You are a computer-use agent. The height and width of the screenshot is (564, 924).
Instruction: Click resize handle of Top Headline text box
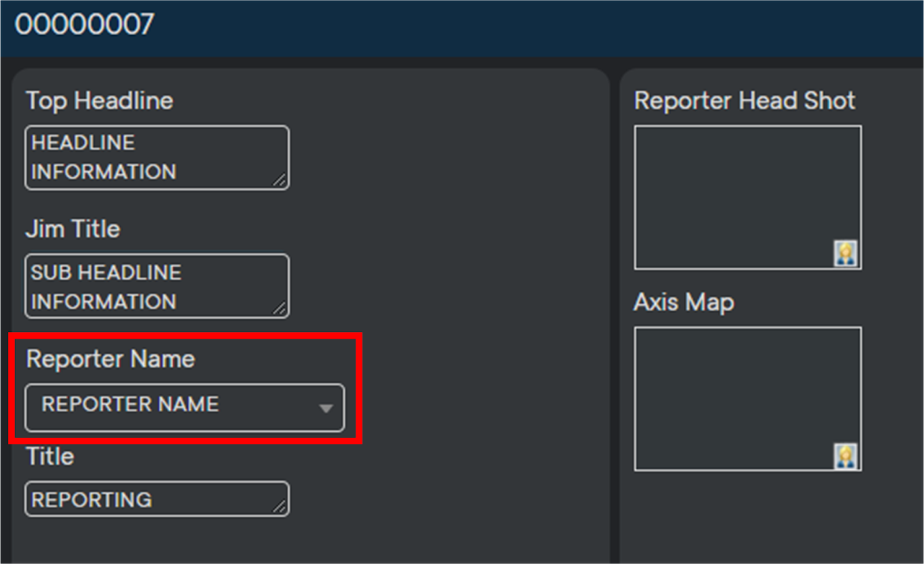point(280,181)
